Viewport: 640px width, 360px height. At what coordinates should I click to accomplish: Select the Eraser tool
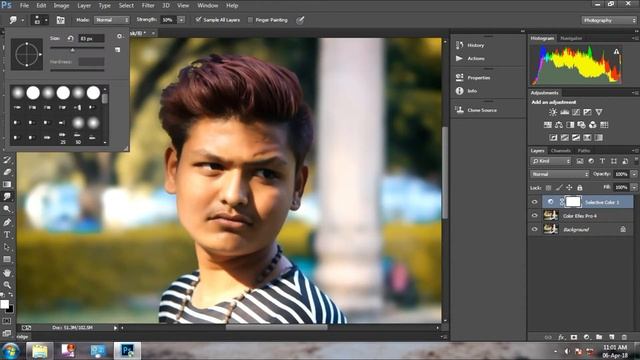(x=7, y=172)
